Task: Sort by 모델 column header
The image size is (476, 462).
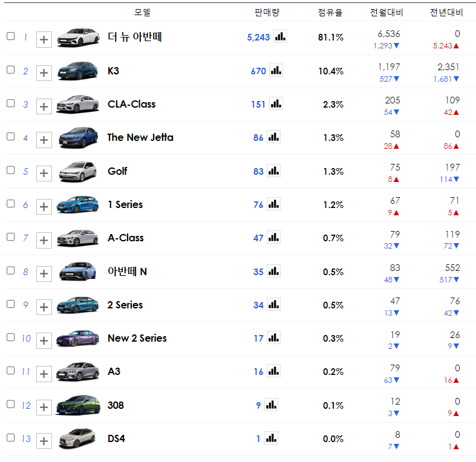Action: pyautogui.click(x=142, y=12)
